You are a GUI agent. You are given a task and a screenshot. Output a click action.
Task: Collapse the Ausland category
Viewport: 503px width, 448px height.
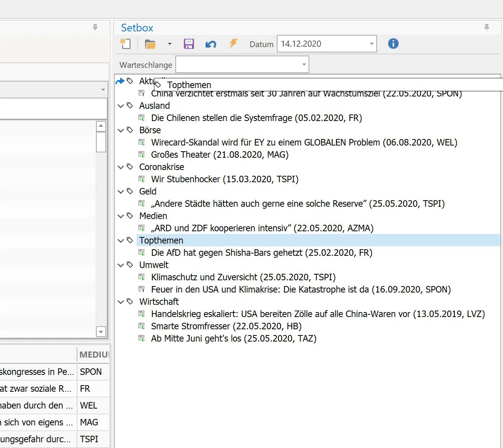click(x=121, y=106)
